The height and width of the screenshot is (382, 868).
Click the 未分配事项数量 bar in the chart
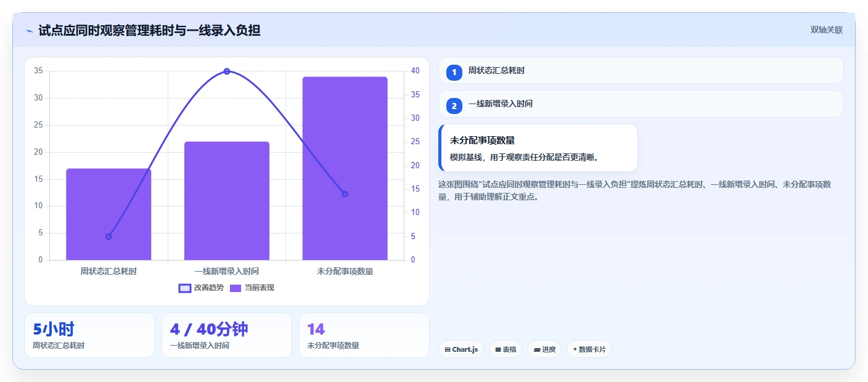coord(345,168)
